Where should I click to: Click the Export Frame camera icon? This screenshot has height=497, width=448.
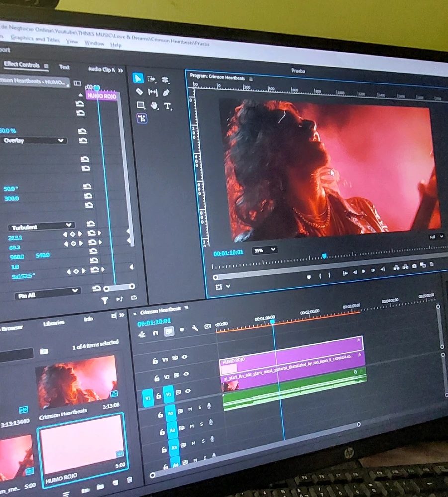point(414,266)
